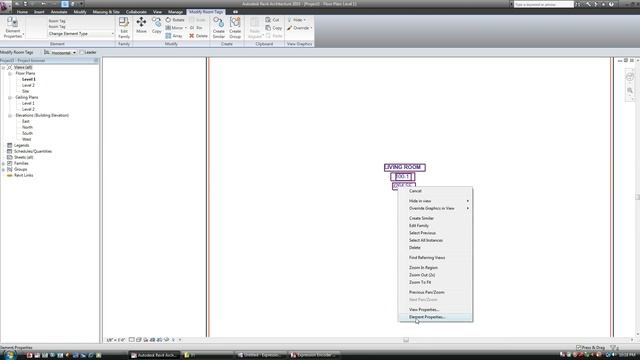Screen dimensions: 640x360
Task: Click the steering wheel navigation icon
Action: click(x=630, y=76)
